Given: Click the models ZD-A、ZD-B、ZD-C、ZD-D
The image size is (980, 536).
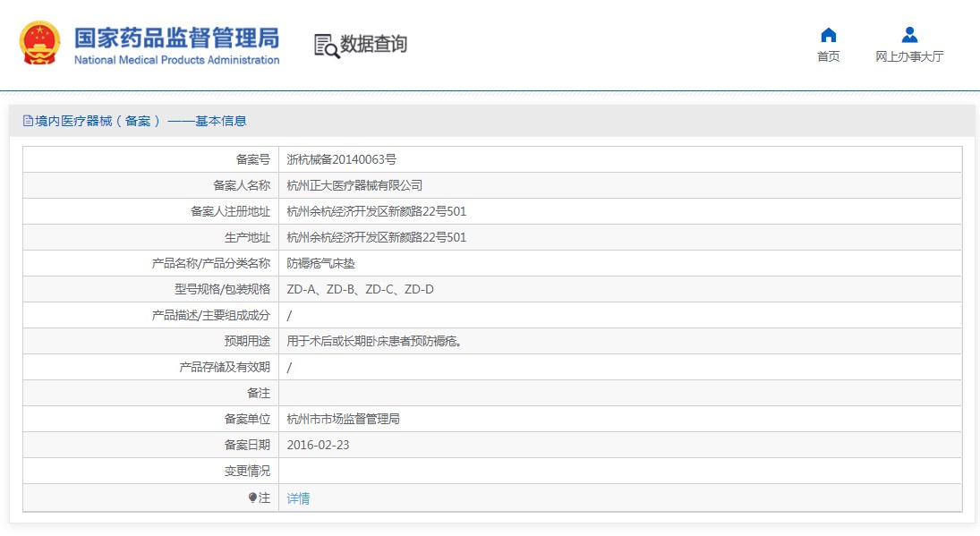Looking at the screenshot, I should tap(360, 289).
